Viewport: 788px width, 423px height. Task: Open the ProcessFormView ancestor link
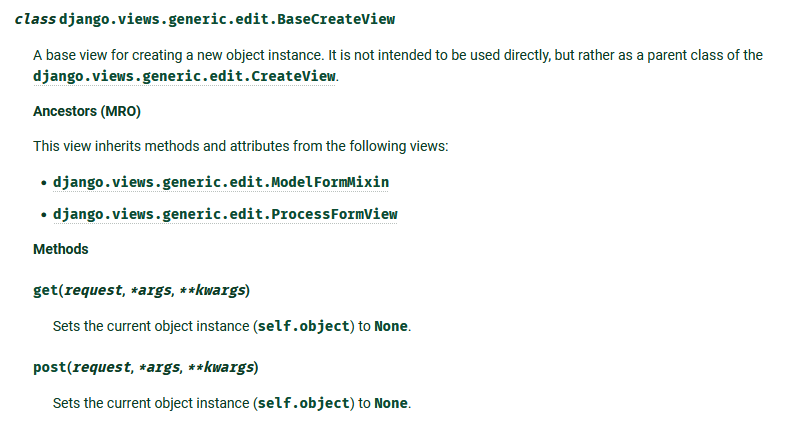[225, 214]
